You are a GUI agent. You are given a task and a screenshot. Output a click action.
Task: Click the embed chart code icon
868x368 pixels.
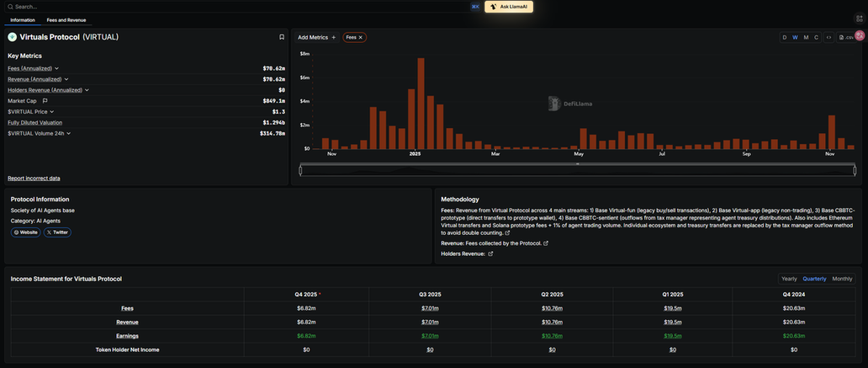click(829, 37)
